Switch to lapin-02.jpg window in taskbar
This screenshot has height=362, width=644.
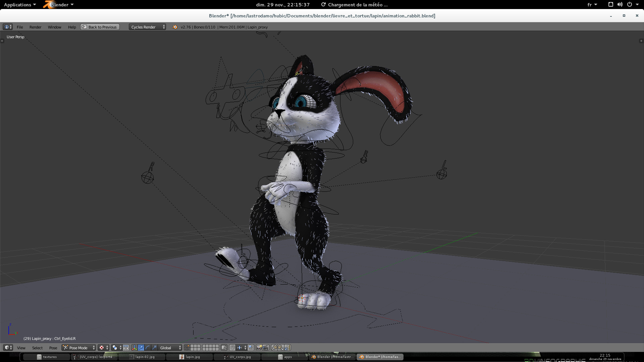(142, 357)
